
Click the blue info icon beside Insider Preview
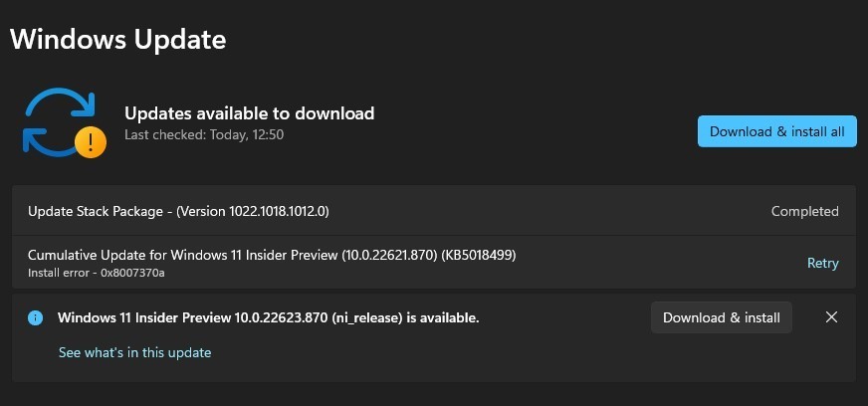36,318
